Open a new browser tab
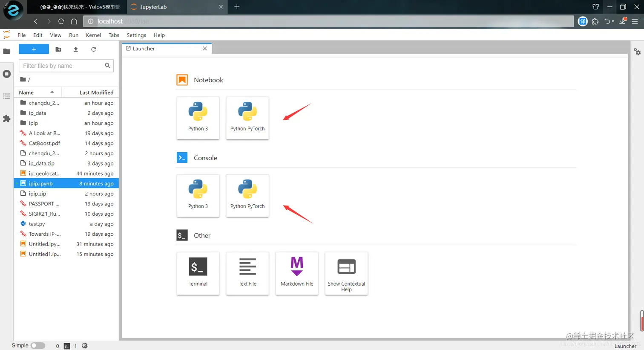This screenshot has width=644, height=350. [x=237, y=7]
